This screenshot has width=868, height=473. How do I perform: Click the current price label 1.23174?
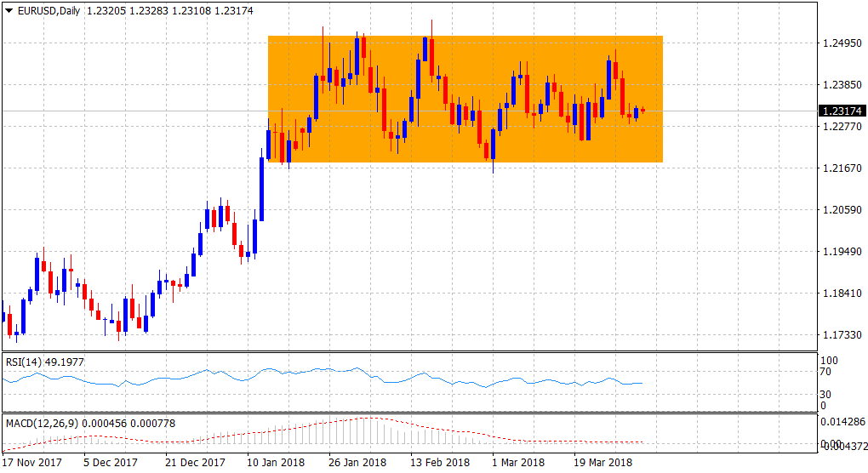(842, 111)
